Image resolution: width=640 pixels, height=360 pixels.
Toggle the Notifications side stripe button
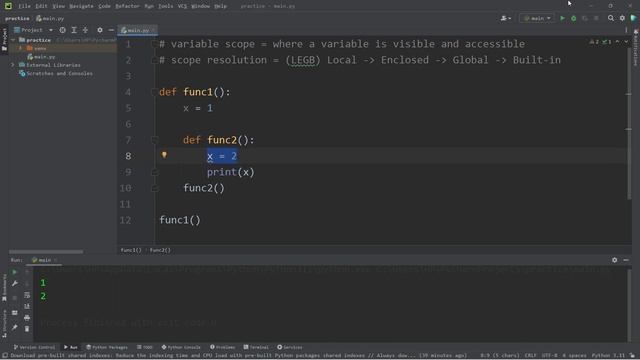point(636,47)
